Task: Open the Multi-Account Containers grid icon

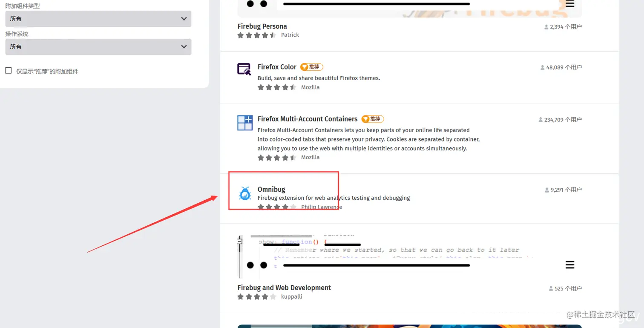Action: click(x=245, y=123)
